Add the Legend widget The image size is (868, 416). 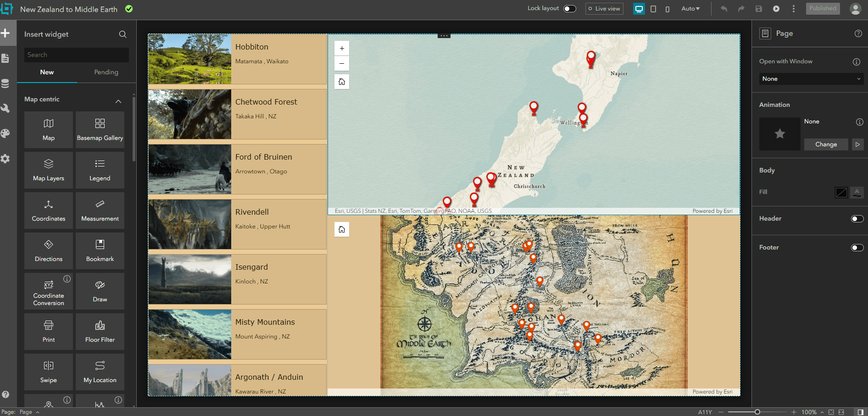pyautogui.click(x=100, y=170)
